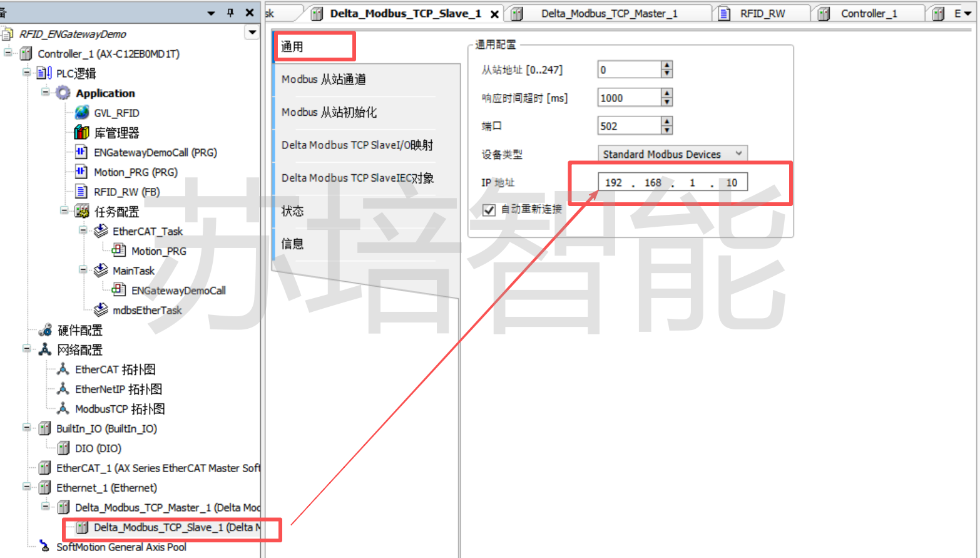Viewport: 980px width, 558px height.
Task: Switch to the RFID_RW editor tab
Action: tap(762, 14)
